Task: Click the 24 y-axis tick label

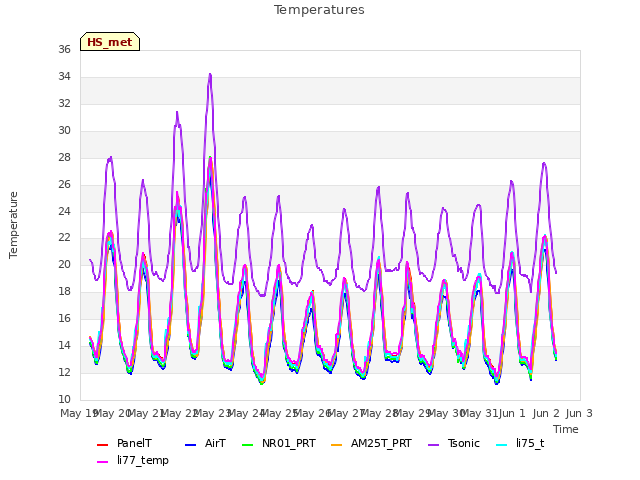Action: tap(64, 211)
